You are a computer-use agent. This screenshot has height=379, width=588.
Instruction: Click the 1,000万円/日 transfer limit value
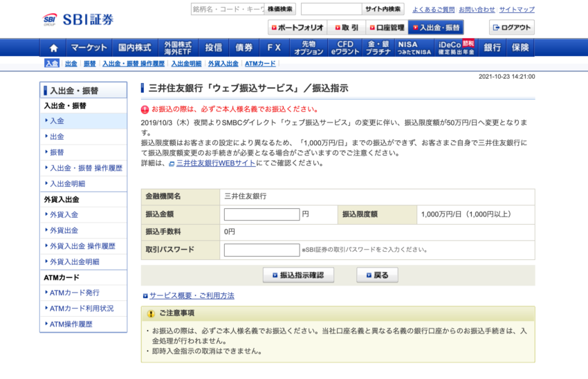pyautogui.click(x=466, y=214)
